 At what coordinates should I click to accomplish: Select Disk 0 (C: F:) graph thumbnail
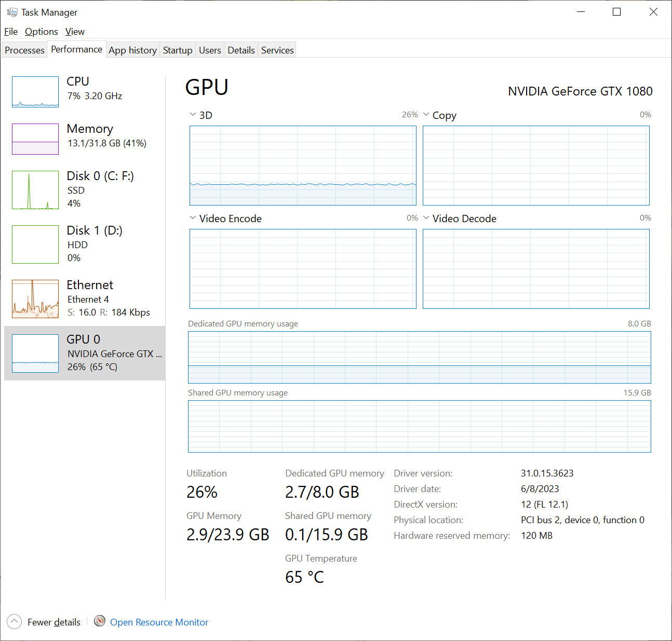coord(35,190)
